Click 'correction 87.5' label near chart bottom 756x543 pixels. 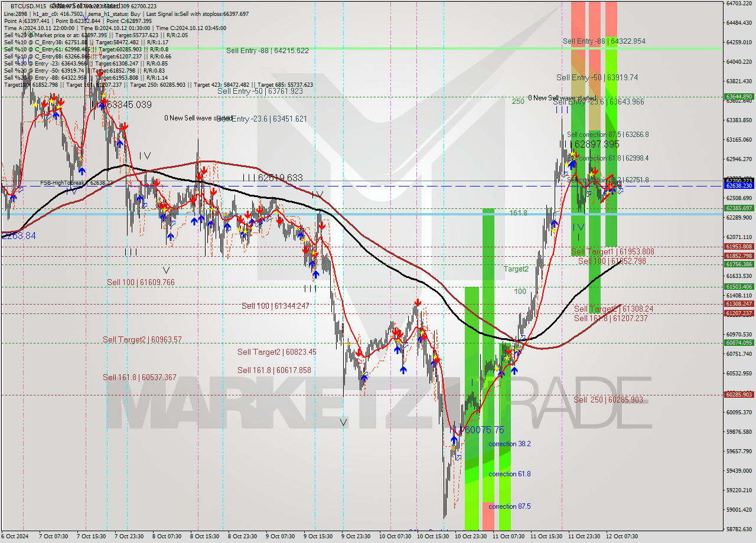click(x=510, y=506)
